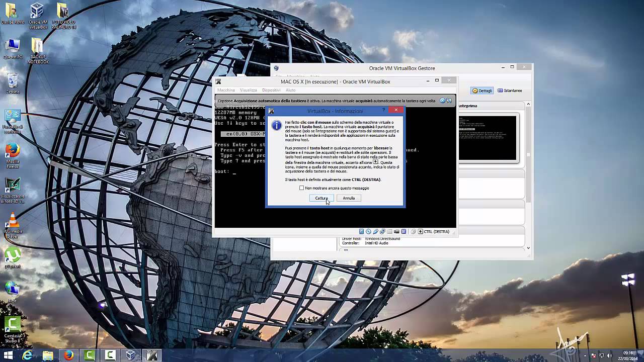Open Mozilla Firefox desktop shortcut
Image resolution: width=644 pixels, height=362 pixels.
[13, 156]
